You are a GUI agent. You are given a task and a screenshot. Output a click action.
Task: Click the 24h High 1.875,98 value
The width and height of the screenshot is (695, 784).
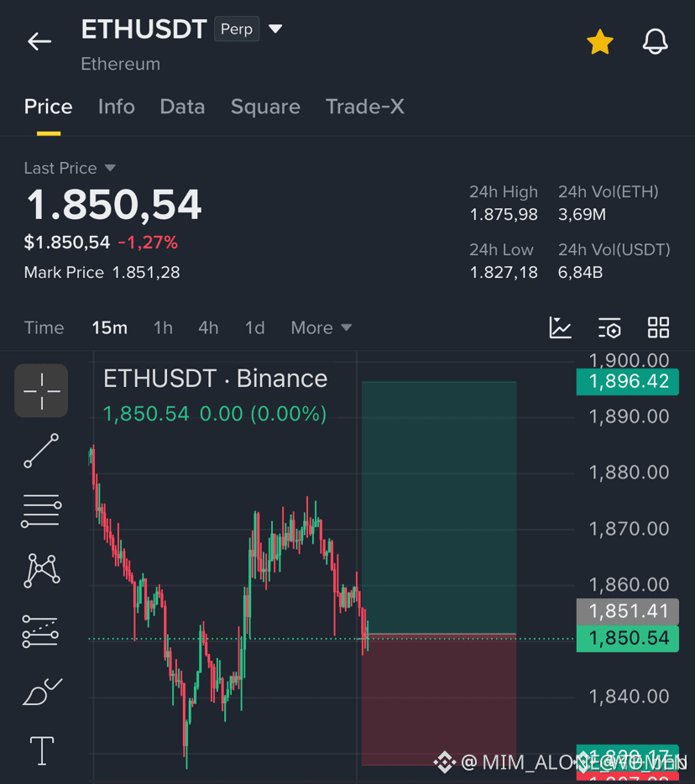pos(504,215)
